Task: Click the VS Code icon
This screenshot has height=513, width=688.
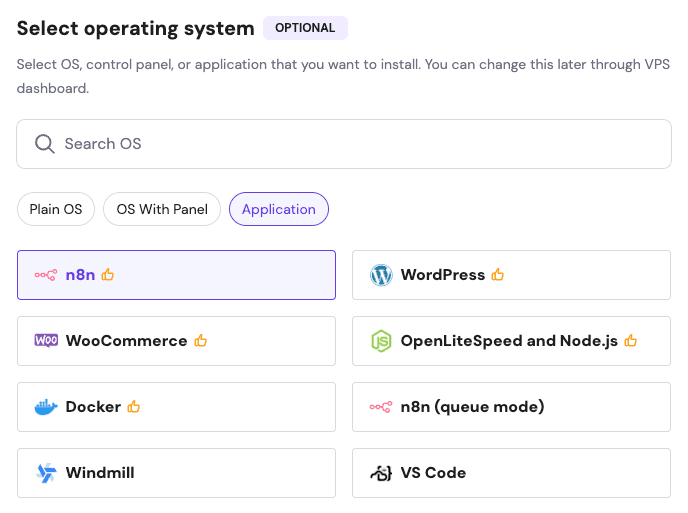Action: pyautogui.click(x=381, y=473)
